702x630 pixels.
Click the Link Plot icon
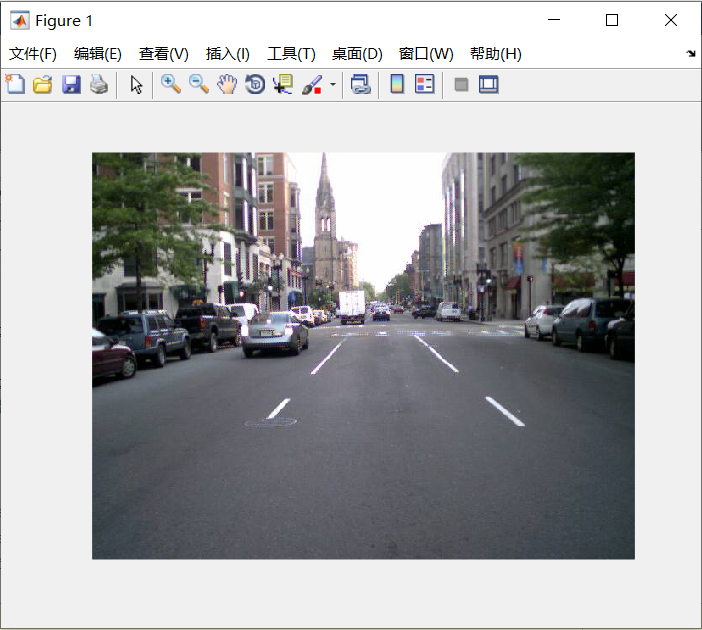point(361,84)
